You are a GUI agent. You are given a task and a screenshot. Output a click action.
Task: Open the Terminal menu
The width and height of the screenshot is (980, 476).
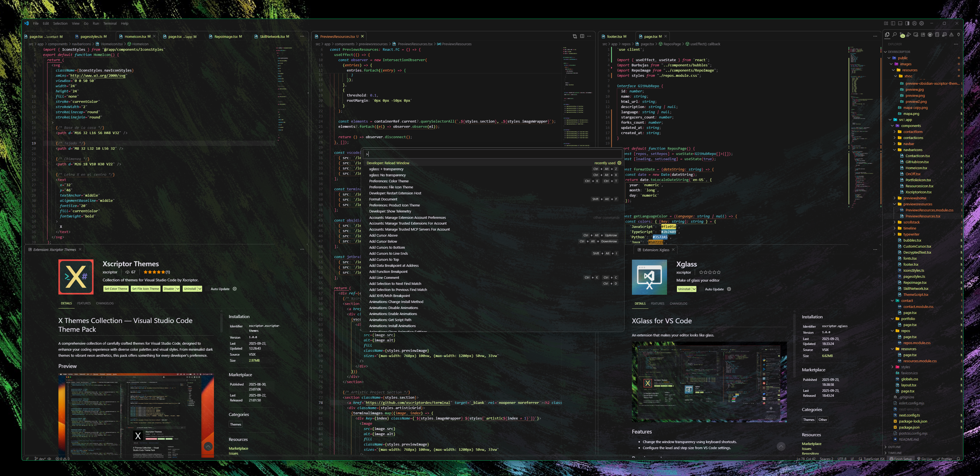click(109, 24)
